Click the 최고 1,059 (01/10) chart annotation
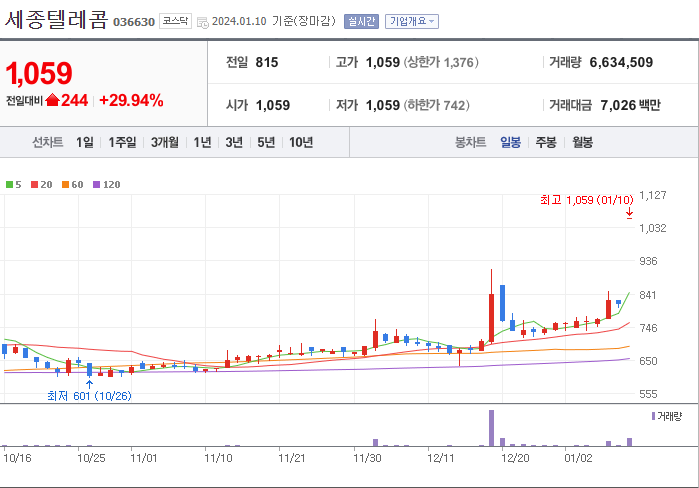This screenshot has height=488, width=699. click(x=587, y=200)
